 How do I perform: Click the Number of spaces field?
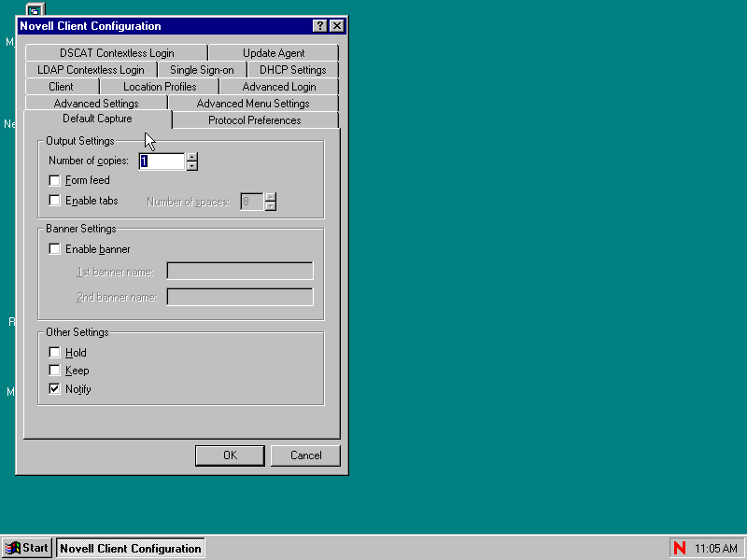[x=252, y=202]
